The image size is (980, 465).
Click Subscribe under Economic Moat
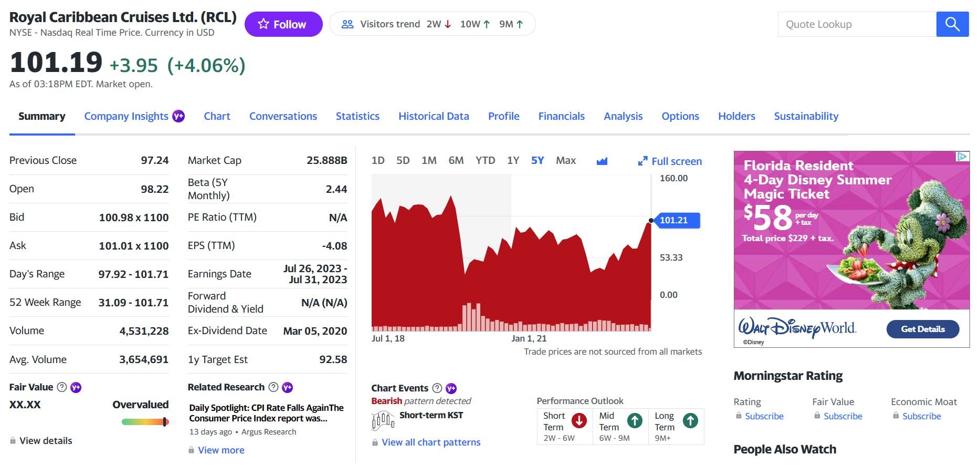[x=922, y=416]
